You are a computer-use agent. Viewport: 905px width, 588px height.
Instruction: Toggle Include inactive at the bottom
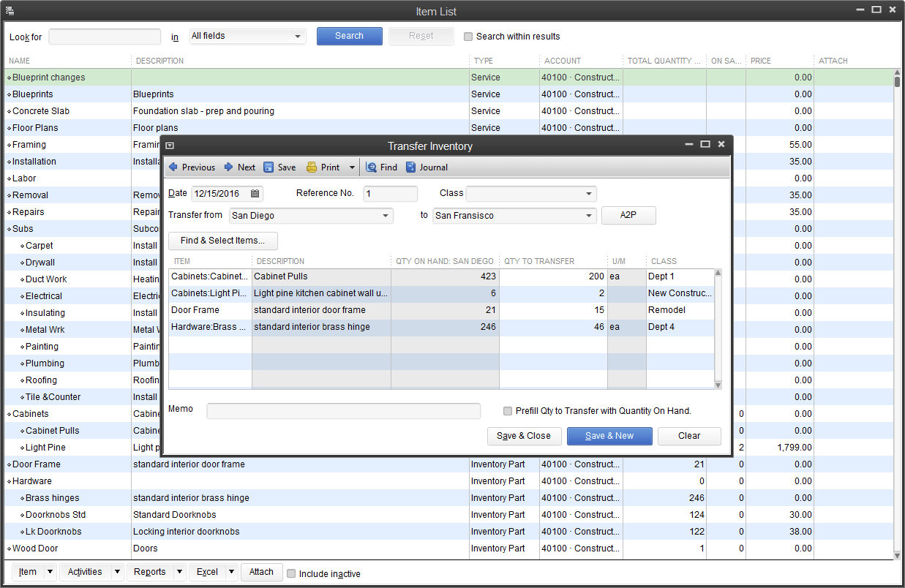[x=290, y=573]
